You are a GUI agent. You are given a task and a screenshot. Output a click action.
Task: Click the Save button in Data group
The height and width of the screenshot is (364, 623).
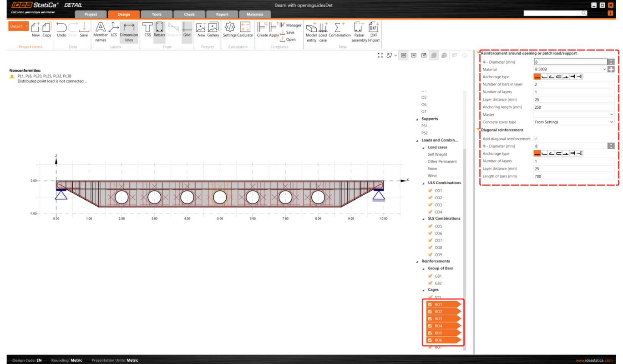[84, 31]
